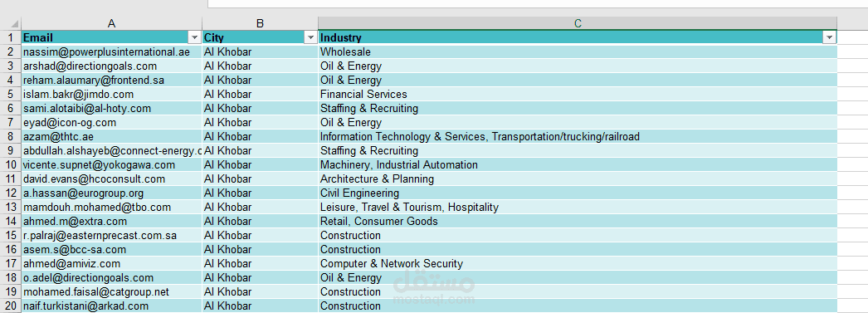Select cell mohamed.faisal@catgroup.net
868x313 pixels.
[112, 292]
